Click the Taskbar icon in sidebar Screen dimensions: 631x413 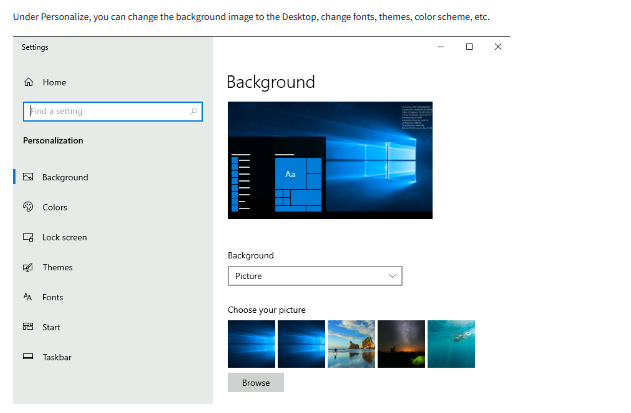[28, 357]
